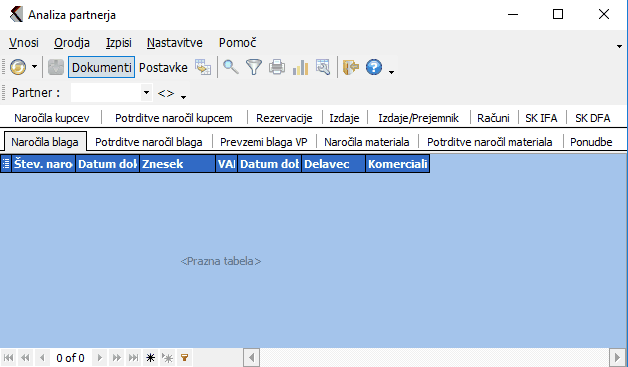Screen dimensions: 628x367
Task: Select the Računi tab
Action: 493,118
